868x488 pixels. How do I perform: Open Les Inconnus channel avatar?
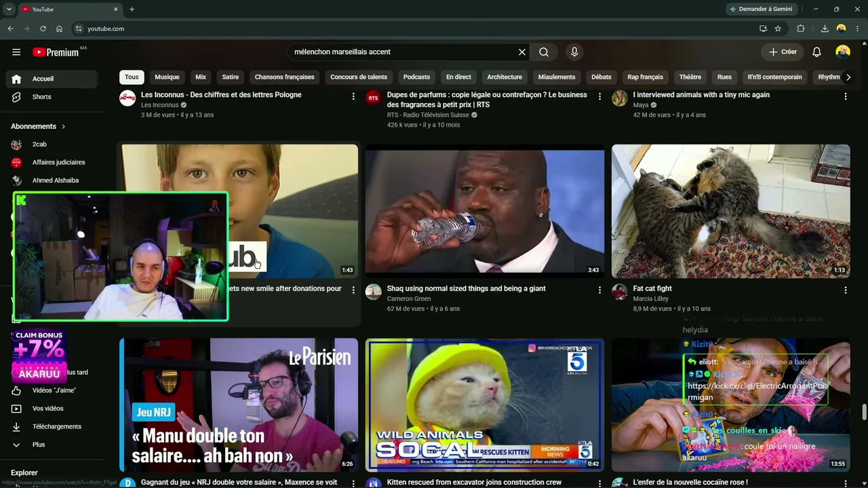[x=127, y=98]
